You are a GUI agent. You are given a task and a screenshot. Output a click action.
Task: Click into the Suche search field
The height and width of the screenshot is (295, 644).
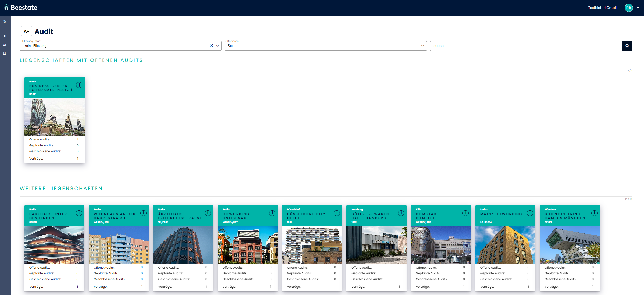[526, 46]
